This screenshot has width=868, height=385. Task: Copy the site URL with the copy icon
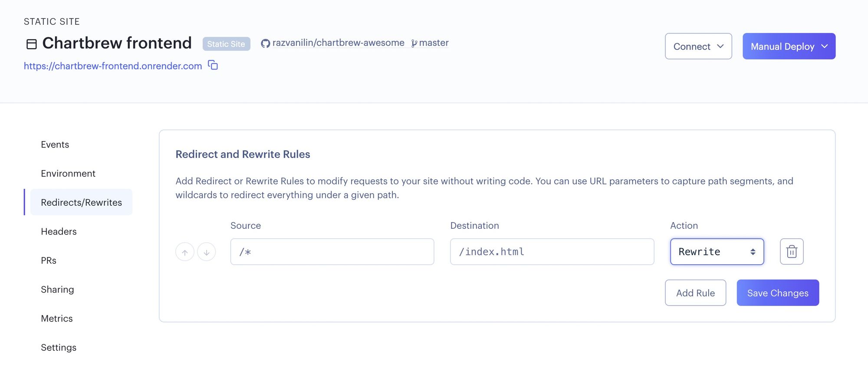coord(213,65)
